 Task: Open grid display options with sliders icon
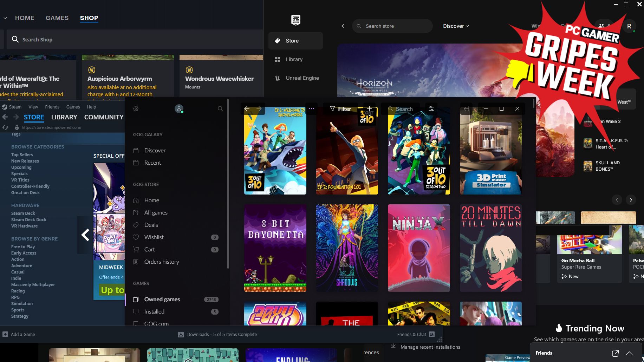coord(431,109)
